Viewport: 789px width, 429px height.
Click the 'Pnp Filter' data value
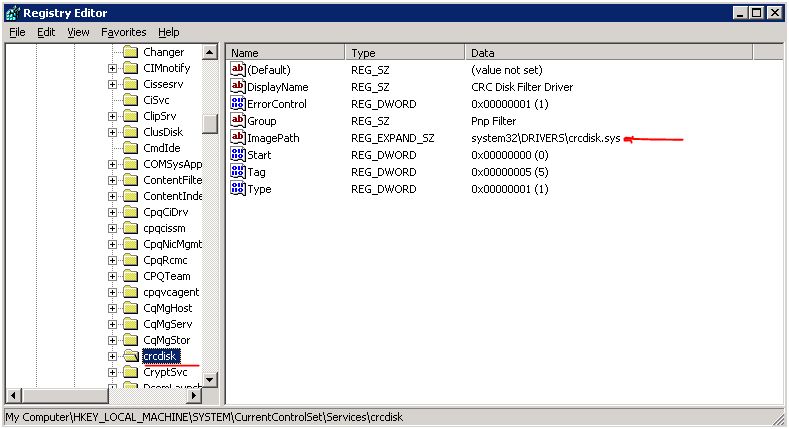[493, 121]
